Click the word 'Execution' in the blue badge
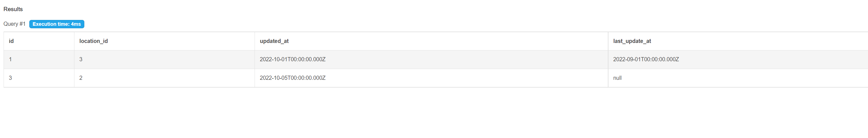 point(44,24)
